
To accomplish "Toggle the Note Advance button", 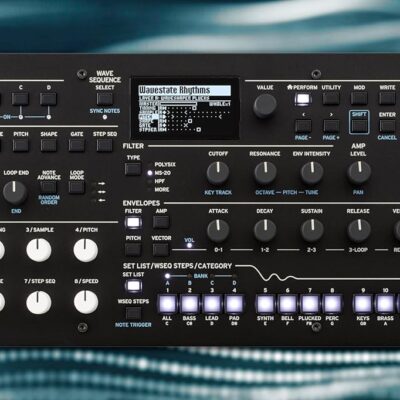I will point(49,187).
